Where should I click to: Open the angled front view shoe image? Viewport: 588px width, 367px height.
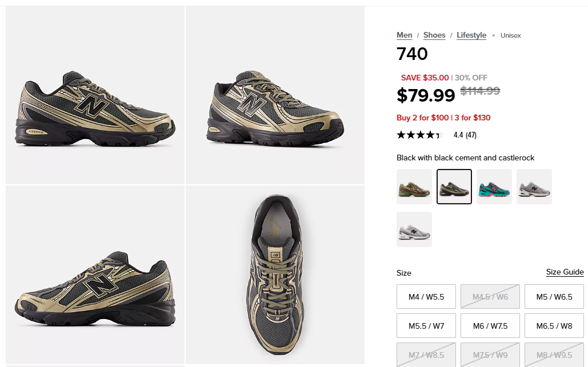(275, 95)
